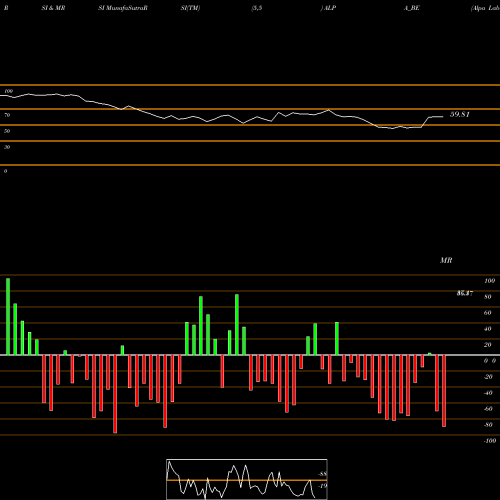
Task: Click the 50 level label on RSI axis
Action: [x=7, y=131]
